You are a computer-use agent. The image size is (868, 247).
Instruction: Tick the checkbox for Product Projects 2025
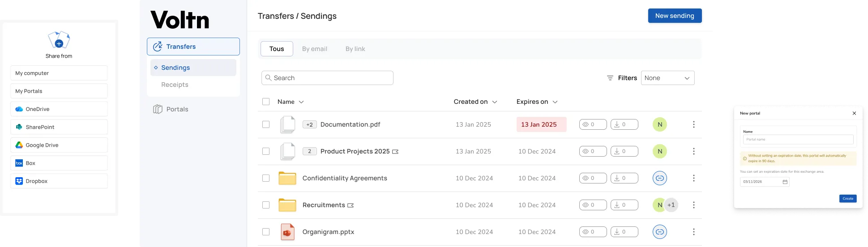pyautogui.click(x=266, y=151)
